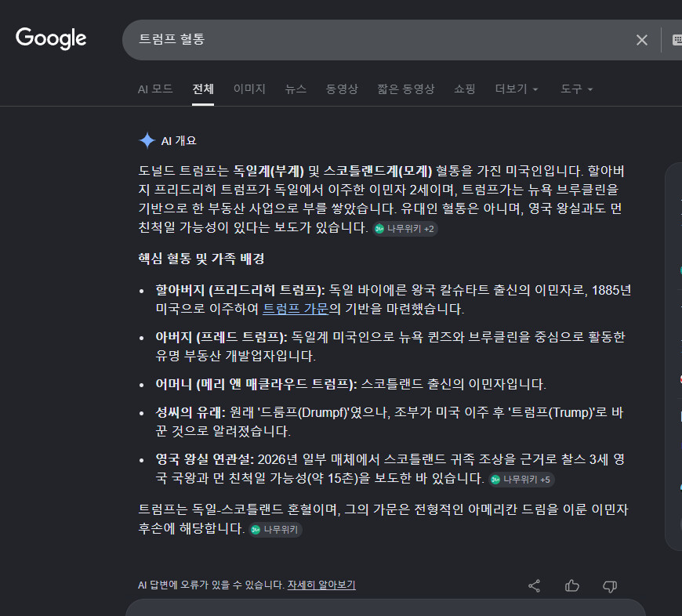Expand the 더보기 dropdown
Viewport: 682px width, 616px height.
517,89
